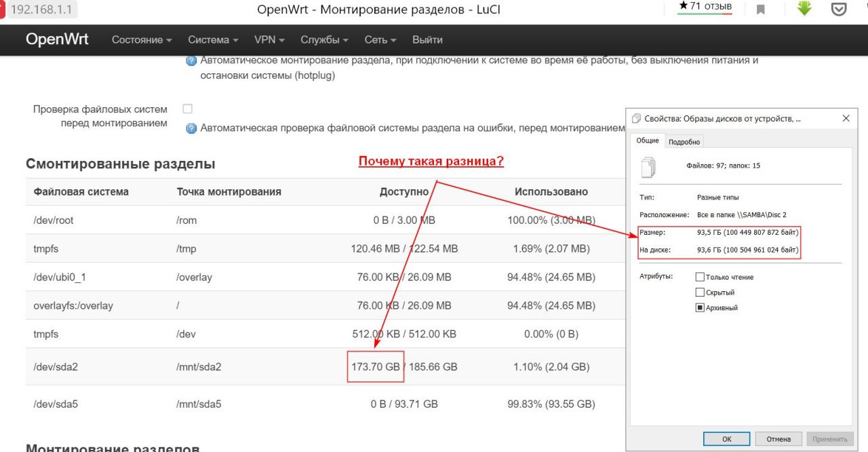868x452 pixels.
Task: Click the Файловая система column header
Action: click(x=81, y=192)
